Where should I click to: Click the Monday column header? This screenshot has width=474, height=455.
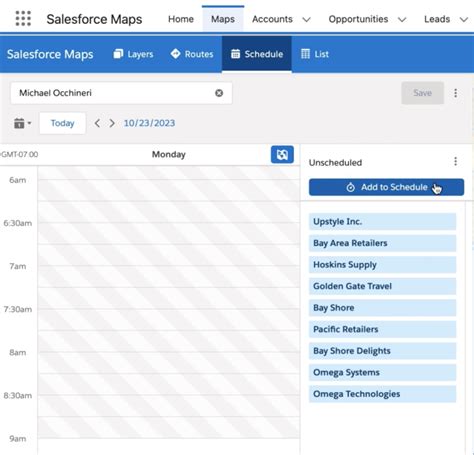point(169,154)
